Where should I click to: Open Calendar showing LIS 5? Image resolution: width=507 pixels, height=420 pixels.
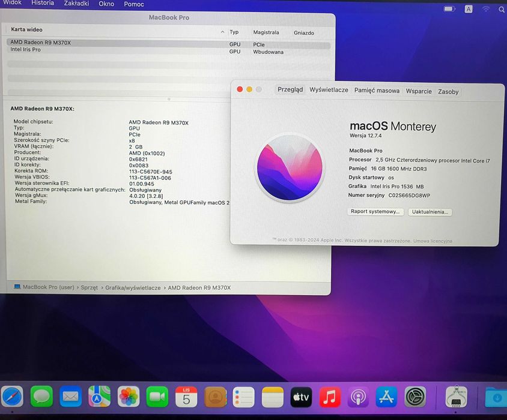pos(186,397)
